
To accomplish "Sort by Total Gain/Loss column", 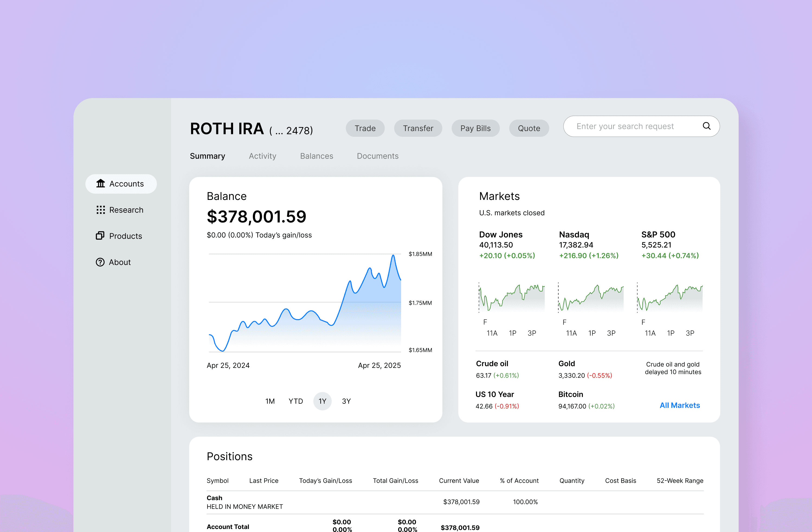I will [395, 481].
